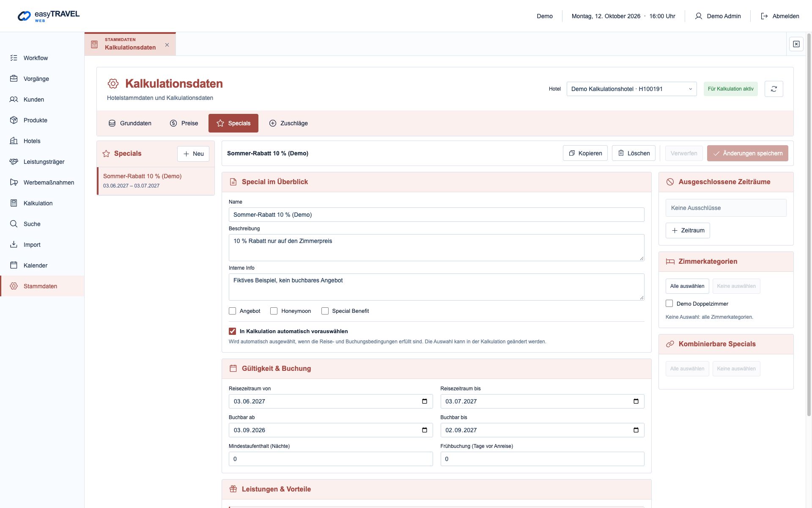Select Sommer-Rabatt 10 % (Demo) in the Specials list
Viewport: 812px width, 508px height.
point(156,181)
